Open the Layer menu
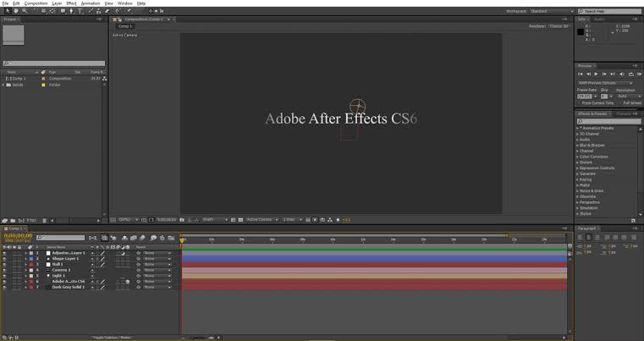Image resolution: width=644 pixels, height=341 pixels. (x=57, y=3)
